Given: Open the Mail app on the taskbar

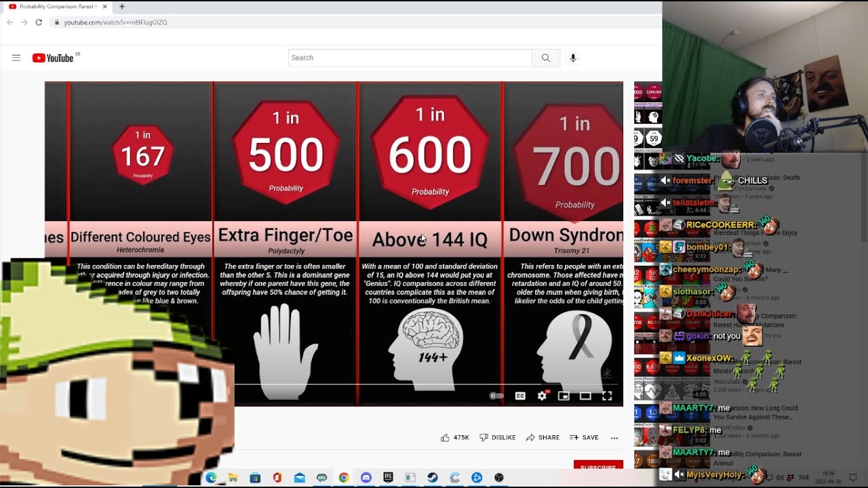Looking at the screenshot, I should (x=299, y=478).
